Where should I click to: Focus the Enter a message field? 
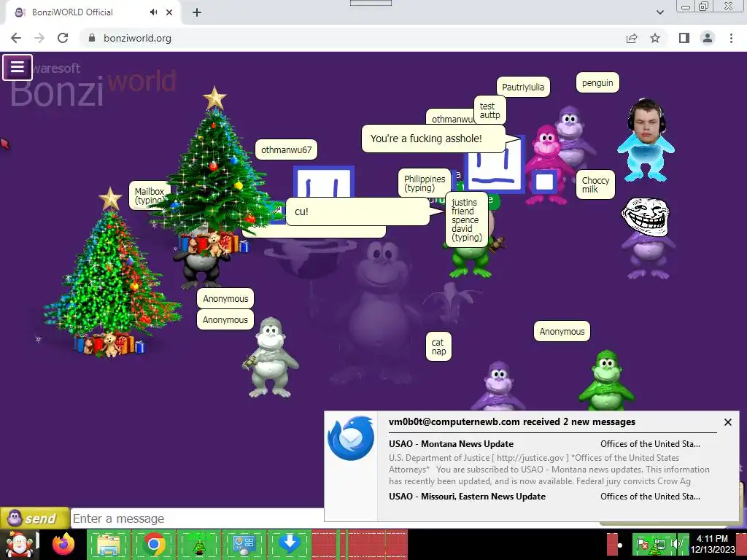point(198,518)
